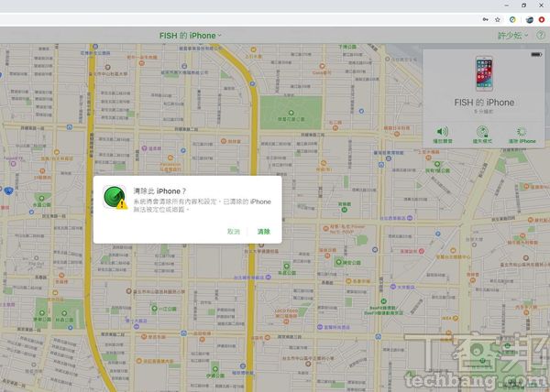This screenshot has height=392, width=550.
Task: Open the colorful circle browser extension
Action: pos(512,19)
